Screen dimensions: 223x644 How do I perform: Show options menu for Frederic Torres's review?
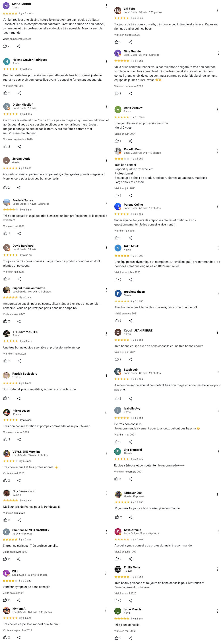[106, 202]
